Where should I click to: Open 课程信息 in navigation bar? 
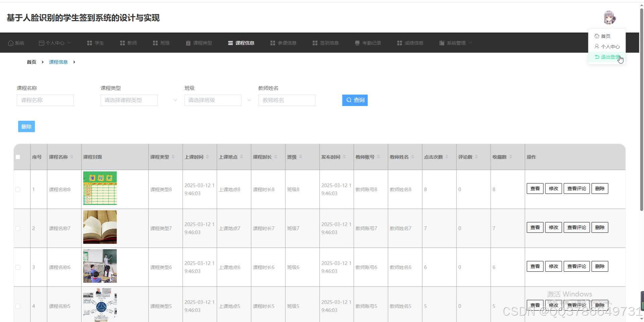coord(241,43)
